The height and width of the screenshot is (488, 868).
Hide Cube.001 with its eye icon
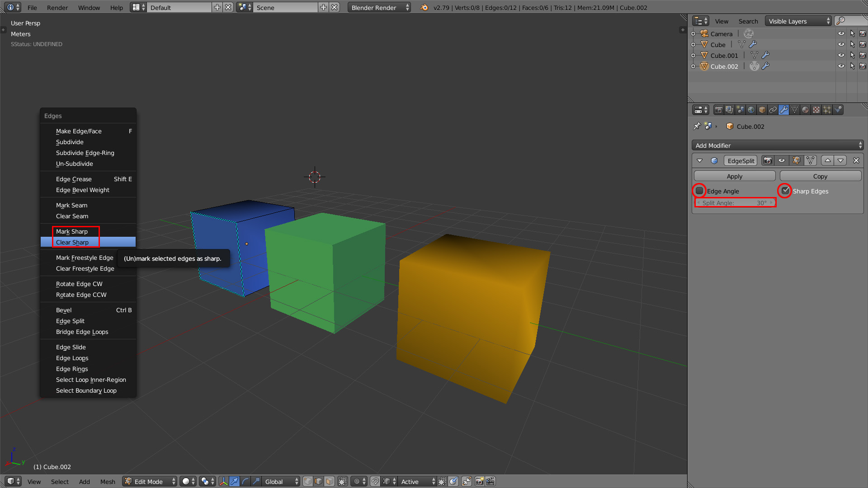coord(841,55)
